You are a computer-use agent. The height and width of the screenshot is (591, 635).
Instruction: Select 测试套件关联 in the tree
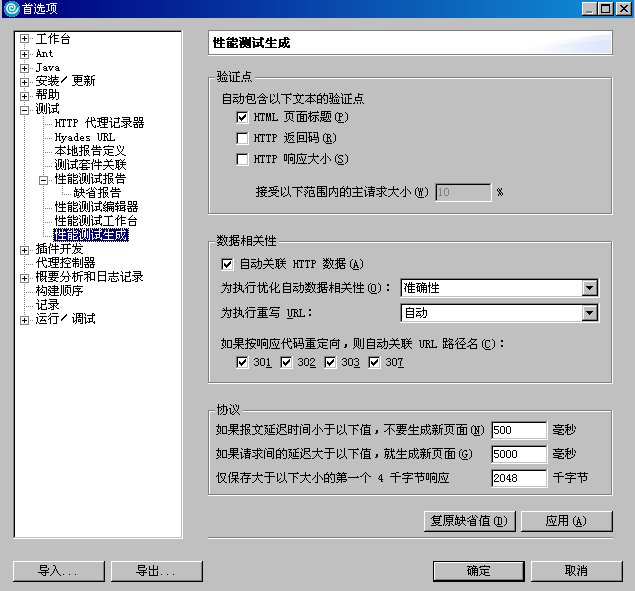[90, 165]
